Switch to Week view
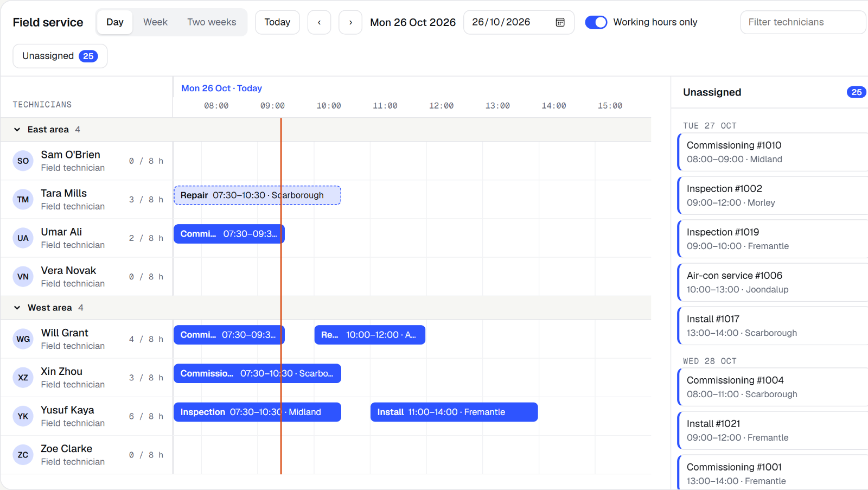This screenshot has height=490, width=868. pos(155,22)
